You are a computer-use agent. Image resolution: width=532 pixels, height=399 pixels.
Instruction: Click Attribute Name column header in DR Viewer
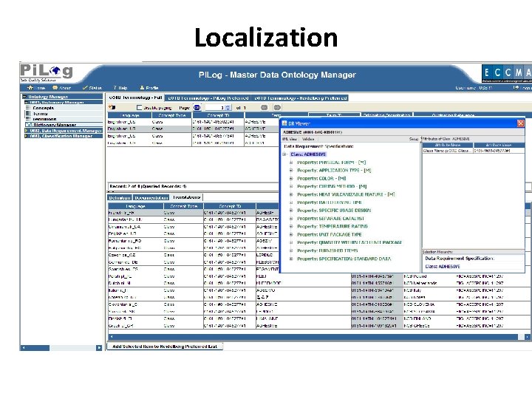tap(448, 145)
